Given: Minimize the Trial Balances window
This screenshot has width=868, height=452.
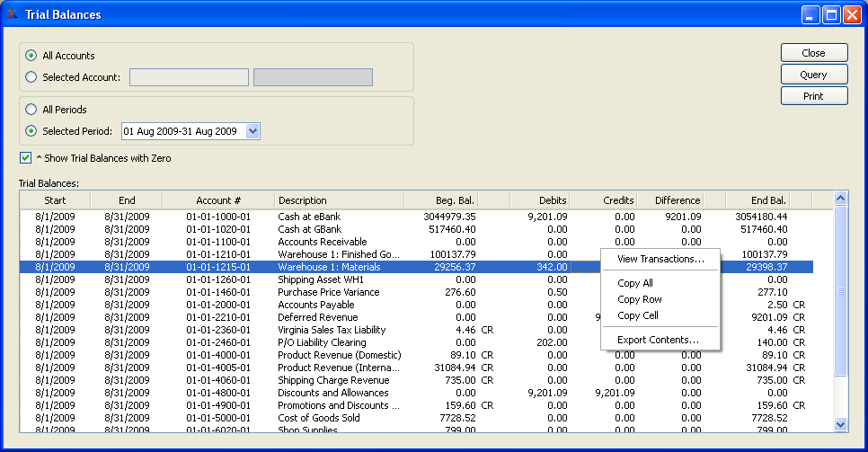Looking at the screenshot, I should point(810,14).
